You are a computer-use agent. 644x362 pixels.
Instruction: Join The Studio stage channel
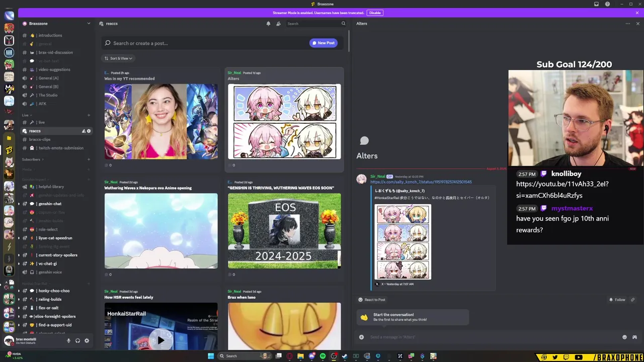[56, 95]
